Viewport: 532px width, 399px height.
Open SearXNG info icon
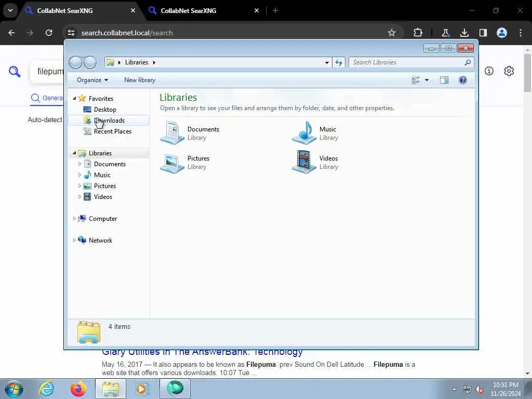[x=489, y=71]
